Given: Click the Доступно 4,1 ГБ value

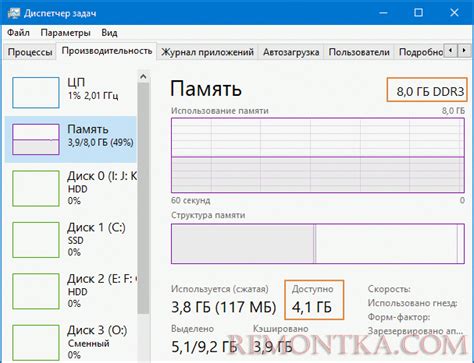Looking at the screenshot, I should [312, 307].
